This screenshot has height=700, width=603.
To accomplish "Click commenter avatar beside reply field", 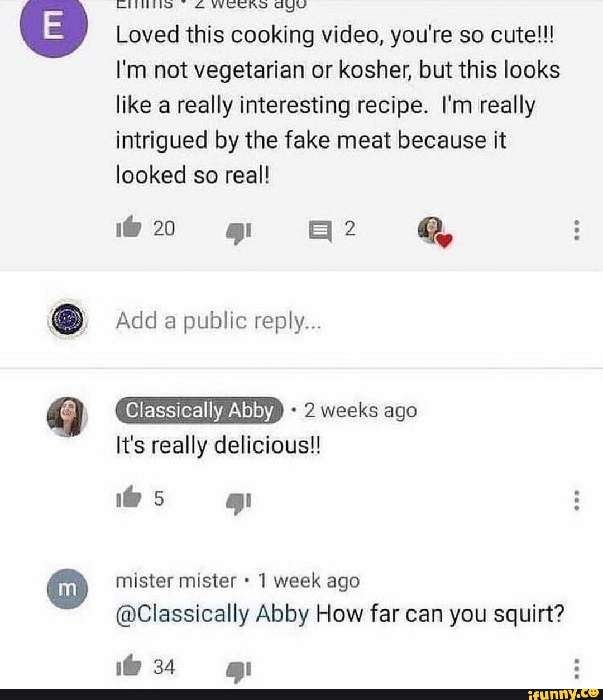I will (x=68, y=320).
